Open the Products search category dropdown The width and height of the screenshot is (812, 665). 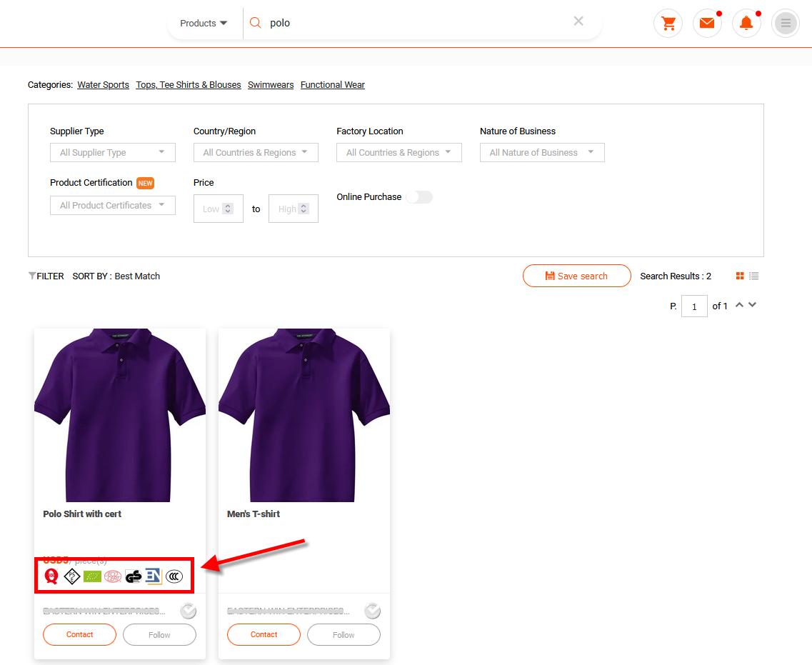pyautogui.click(x=204, y=24)
